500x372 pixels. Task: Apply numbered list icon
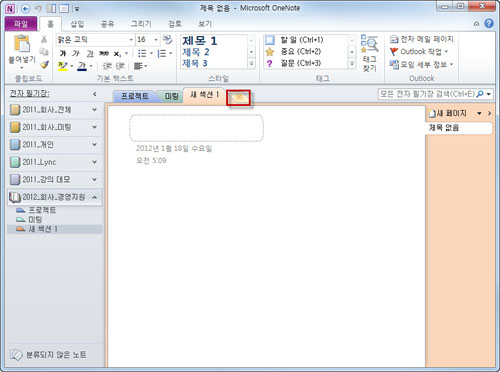click(x=162, y=53)
